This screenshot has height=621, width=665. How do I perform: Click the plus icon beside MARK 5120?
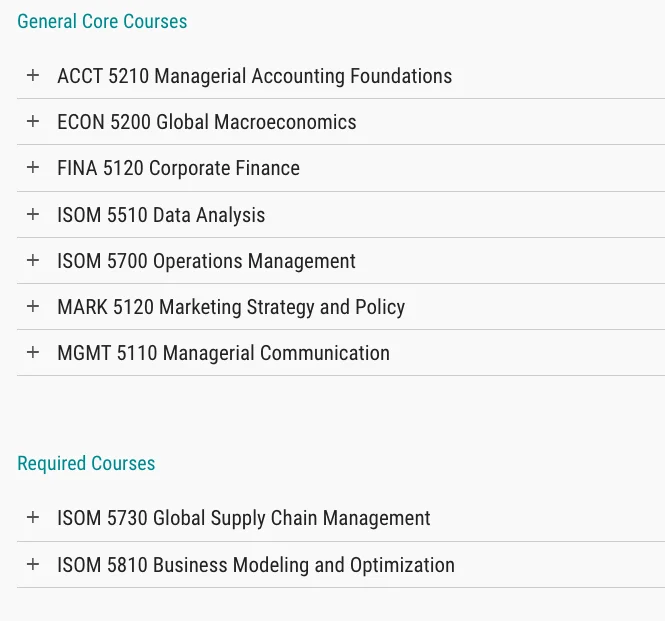coord(33,306)
